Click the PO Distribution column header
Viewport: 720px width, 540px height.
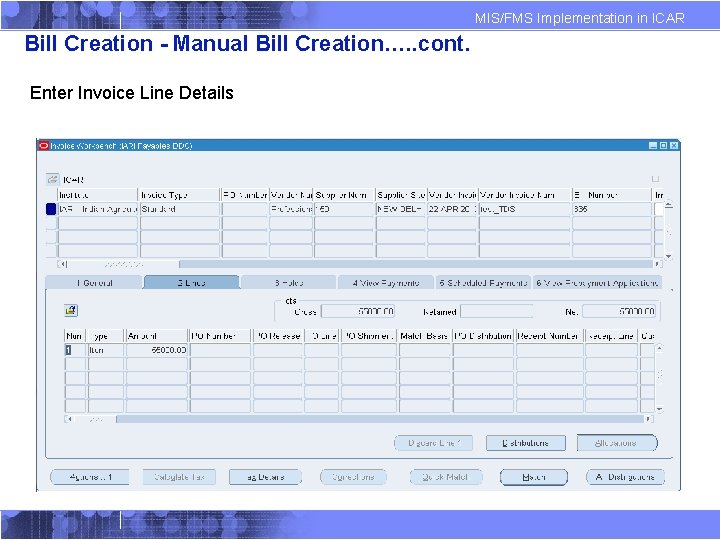click(x=483, y=336)
